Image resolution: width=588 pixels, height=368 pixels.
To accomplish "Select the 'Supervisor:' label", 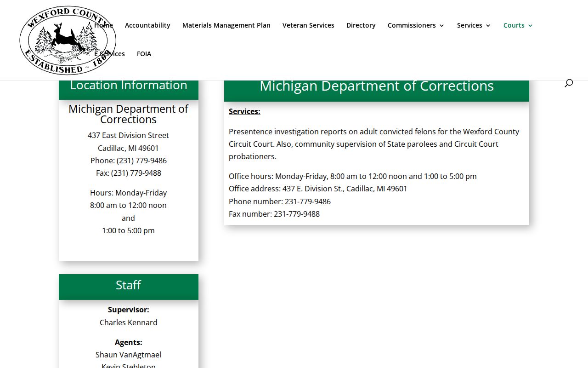I will (x=129, y=310).
